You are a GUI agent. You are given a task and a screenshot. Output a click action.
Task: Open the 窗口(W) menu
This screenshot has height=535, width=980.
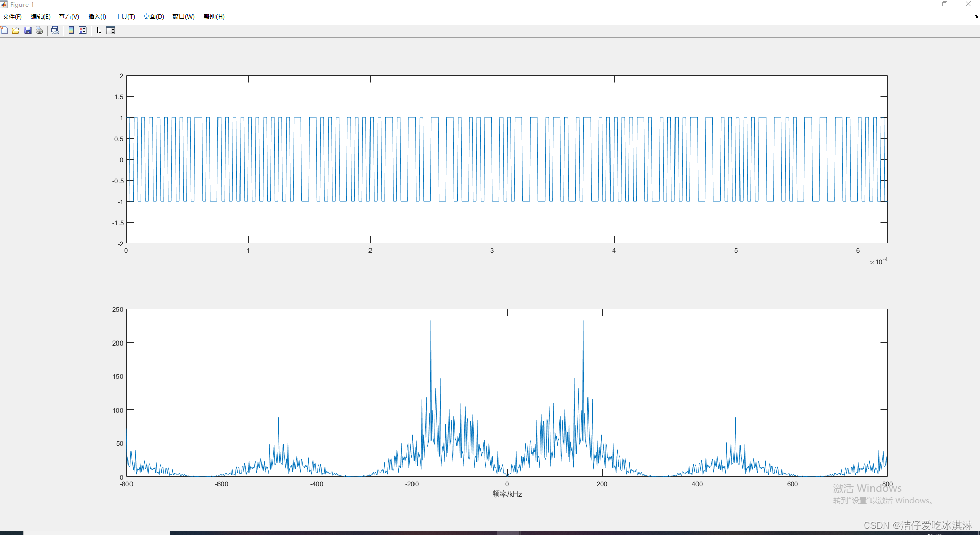click(184, 17)
